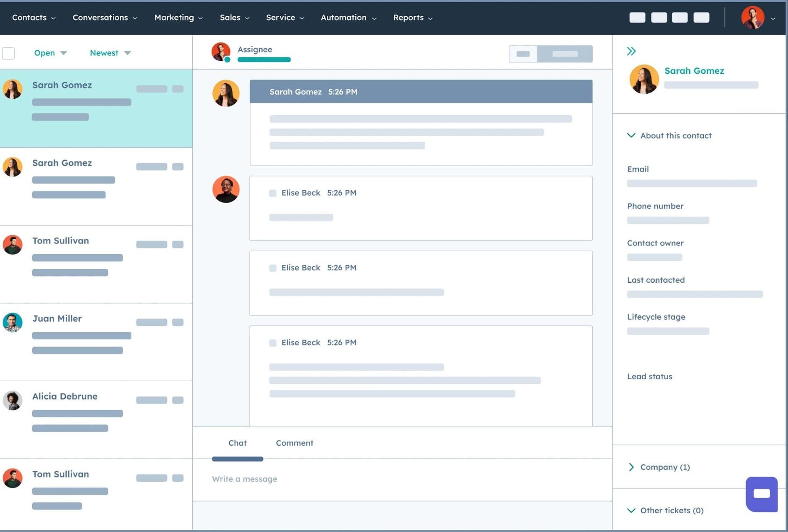Click the Email field value in contact panel

coord(692,183)
